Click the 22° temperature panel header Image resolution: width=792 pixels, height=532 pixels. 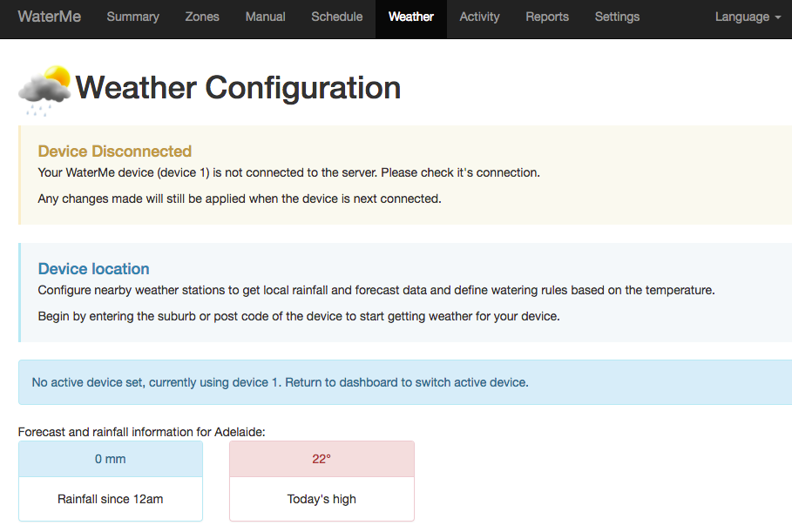322,459
